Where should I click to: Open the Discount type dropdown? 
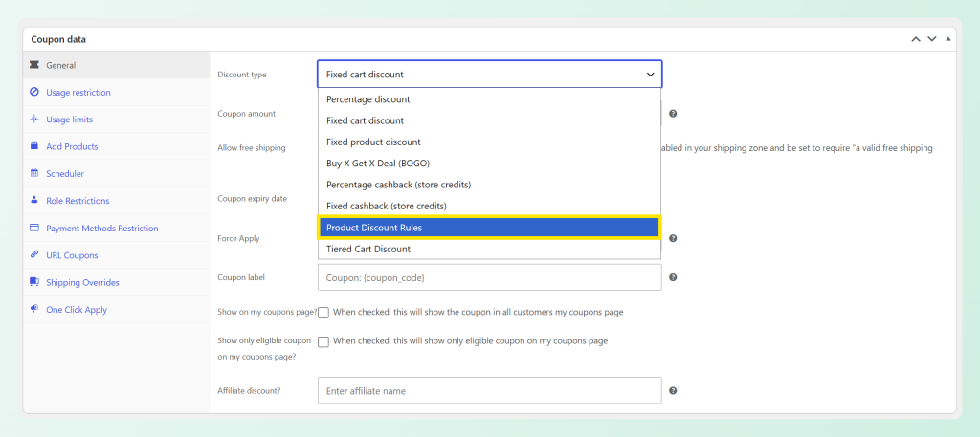click(489, 75)
